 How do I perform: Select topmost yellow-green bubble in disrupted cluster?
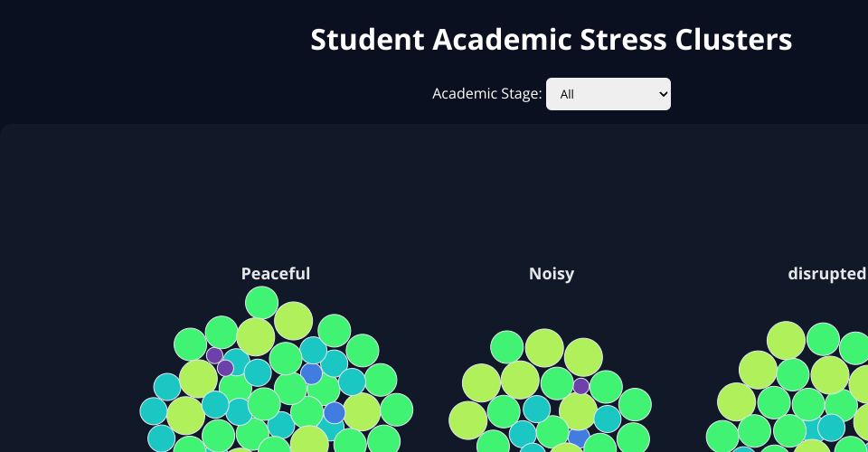[786, 340]
